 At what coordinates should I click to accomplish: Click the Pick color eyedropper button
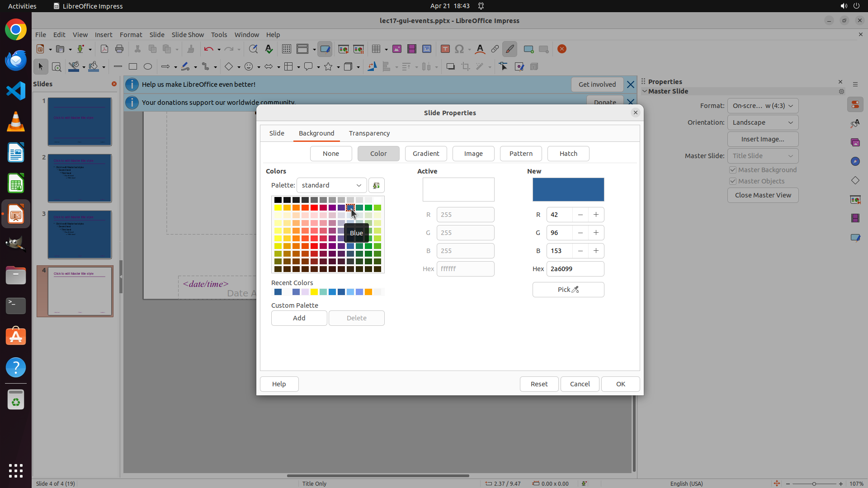click(568, 290)
